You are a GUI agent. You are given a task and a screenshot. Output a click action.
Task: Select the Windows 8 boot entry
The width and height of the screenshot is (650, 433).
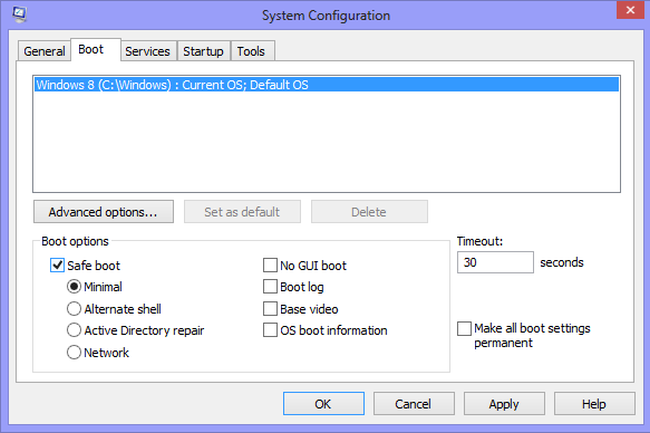(x=327, y=85)
